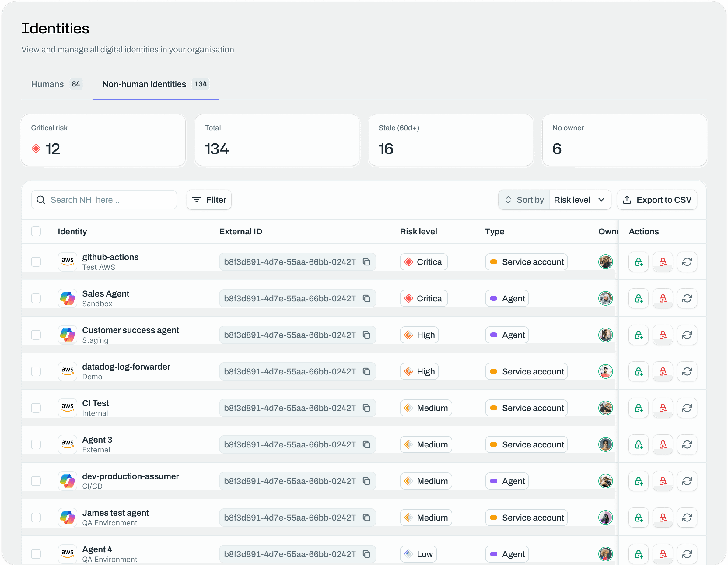Toggle the select-all checkbox in table header
Viewport: 728px width, 565px height.
(x=36, y=231)
